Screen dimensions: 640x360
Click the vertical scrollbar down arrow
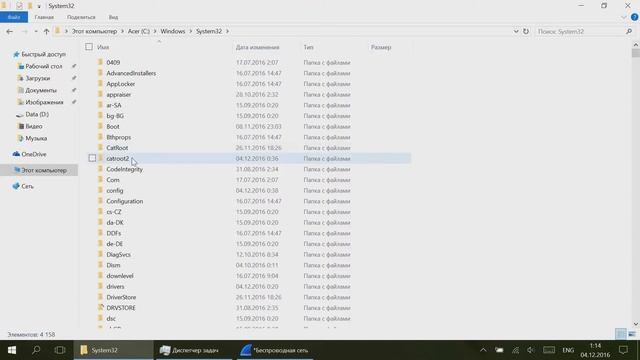pyautogui.click(x=636, y=324)
